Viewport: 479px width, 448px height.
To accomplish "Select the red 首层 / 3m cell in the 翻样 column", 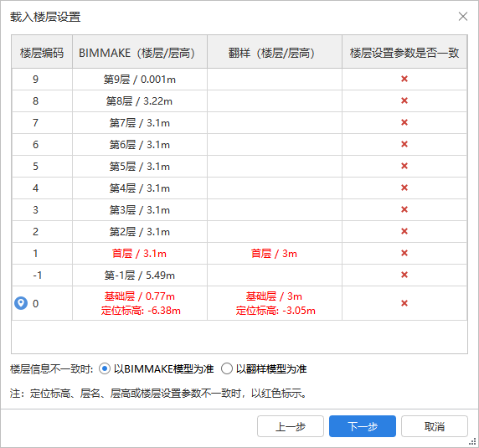I will click(275, 254).
